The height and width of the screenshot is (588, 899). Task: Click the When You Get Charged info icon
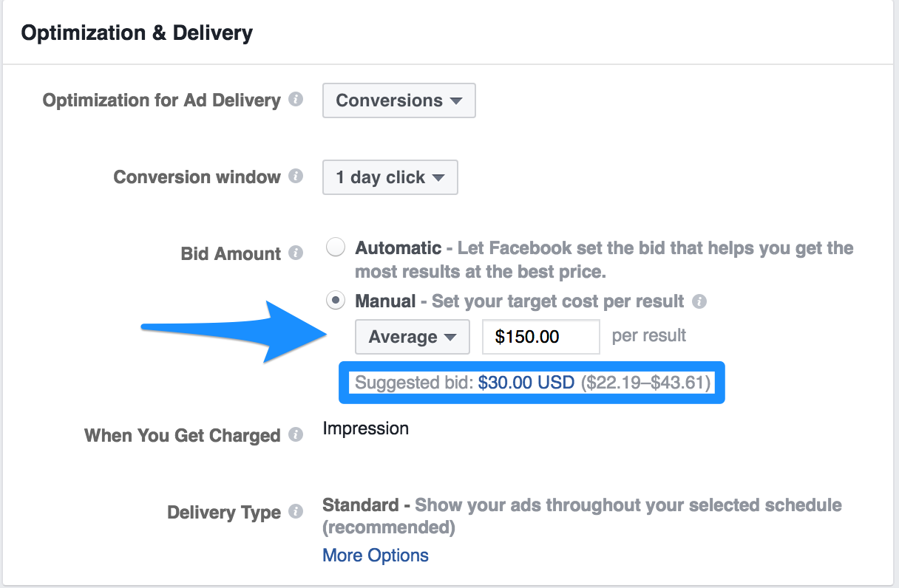coord(296,434)
